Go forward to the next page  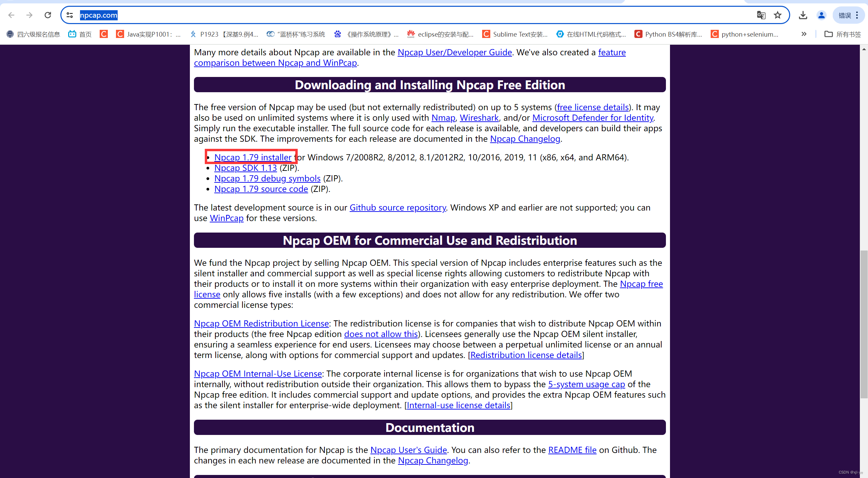29,15
